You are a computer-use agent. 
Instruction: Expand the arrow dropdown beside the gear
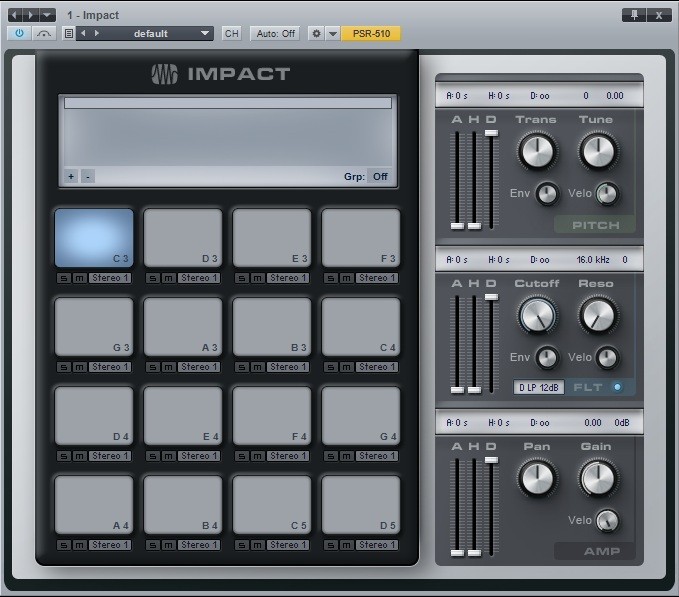[333, 33]
